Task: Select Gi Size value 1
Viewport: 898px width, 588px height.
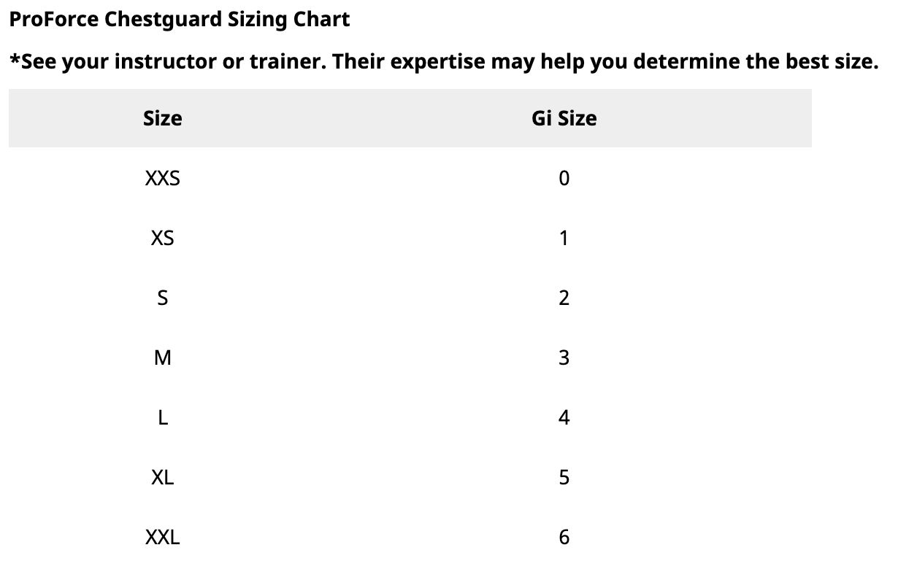Action: click(564, 238)
